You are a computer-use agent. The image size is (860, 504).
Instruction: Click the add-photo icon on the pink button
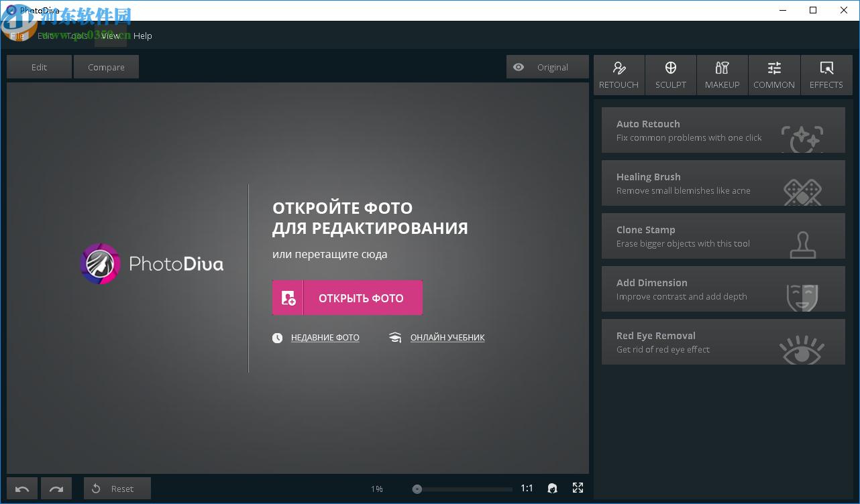pyautogui.click(x=288, y=298)
